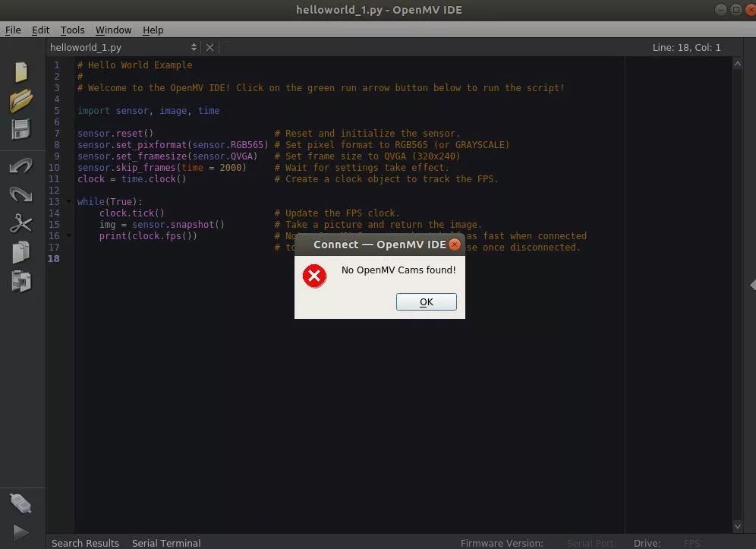Open a file with the folder icon

(x=21, y=100)
